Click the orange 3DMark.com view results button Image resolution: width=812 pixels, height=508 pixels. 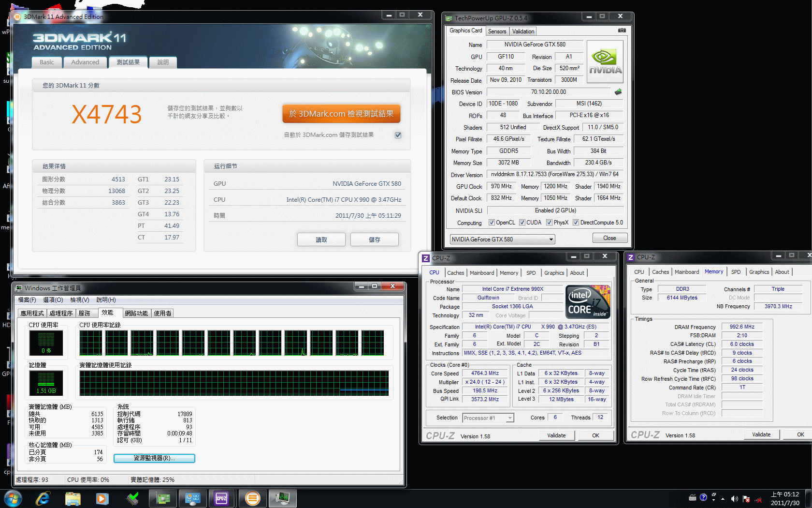(x=341, y=114)
